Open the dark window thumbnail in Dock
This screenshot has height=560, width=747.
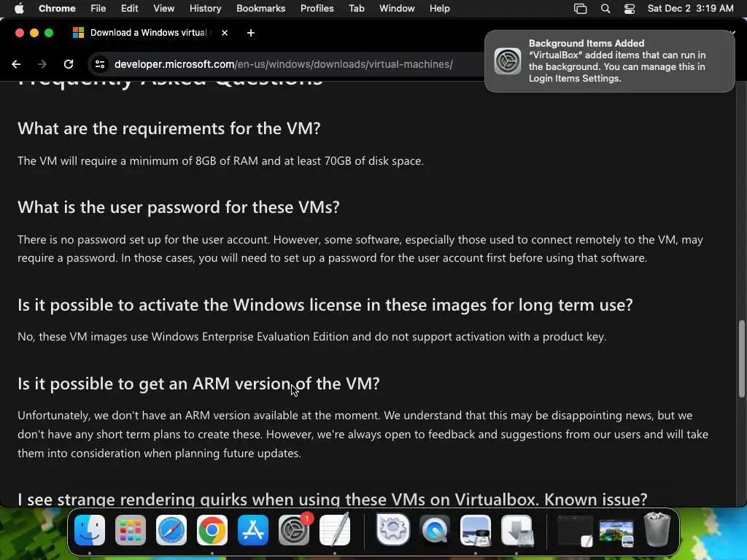pyautogui.click(x=575, y=530)
